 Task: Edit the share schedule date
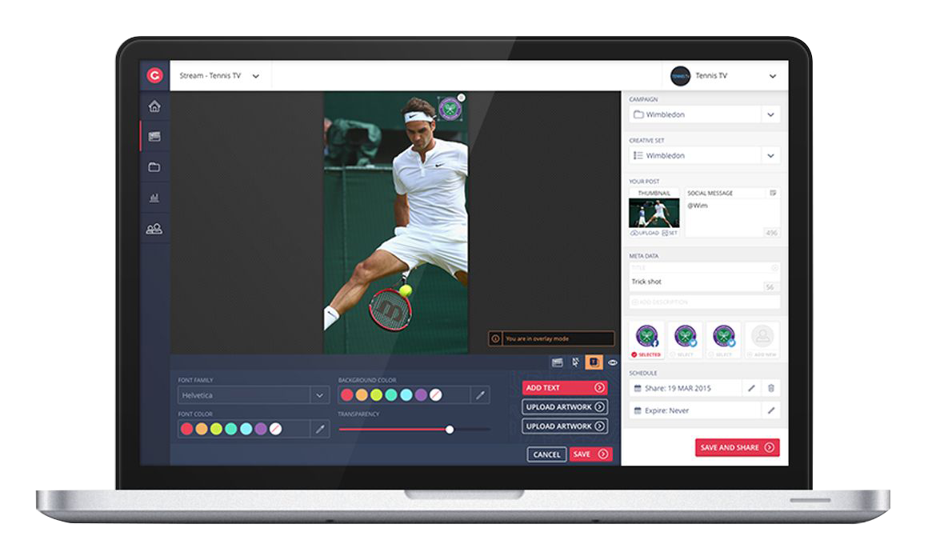[x=751, y=388]
